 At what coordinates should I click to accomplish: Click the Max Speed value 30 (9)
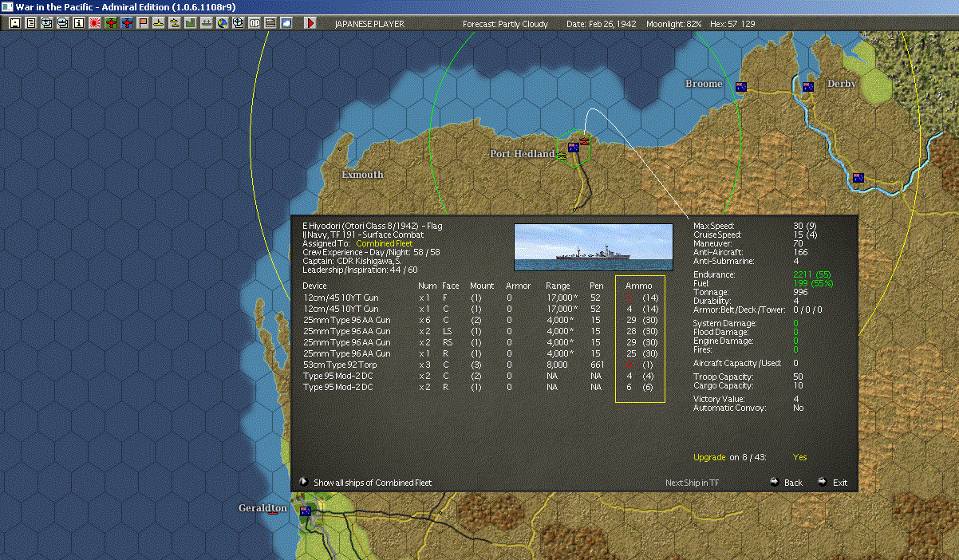click(805, 226)
